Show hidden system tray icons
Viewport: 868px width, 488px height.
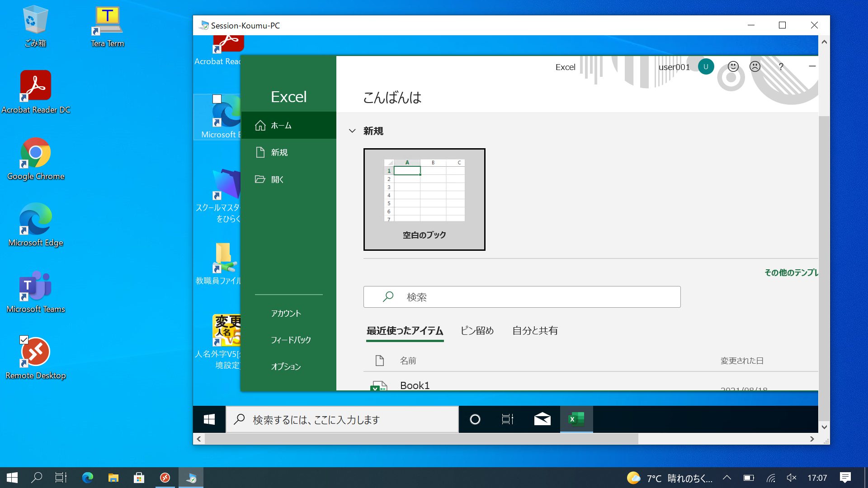[x=727, y=478]
